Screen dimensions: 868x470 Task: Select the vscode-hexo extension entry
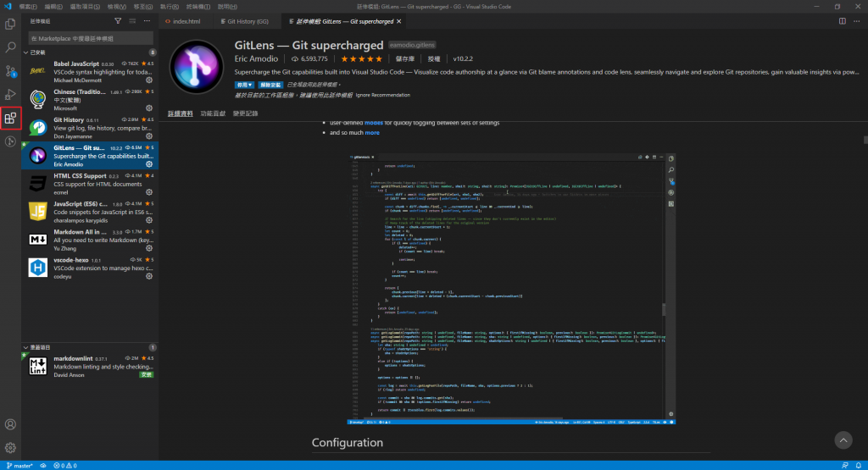90,268
